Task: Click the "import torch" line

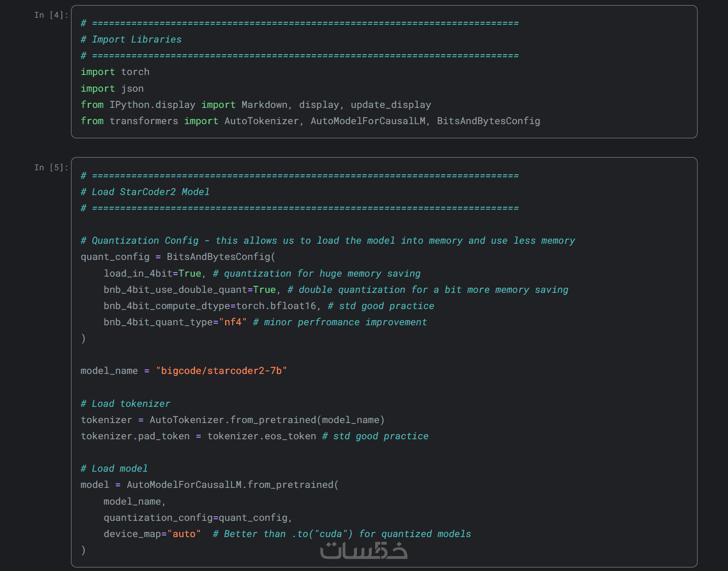Action: pos(115,72)
